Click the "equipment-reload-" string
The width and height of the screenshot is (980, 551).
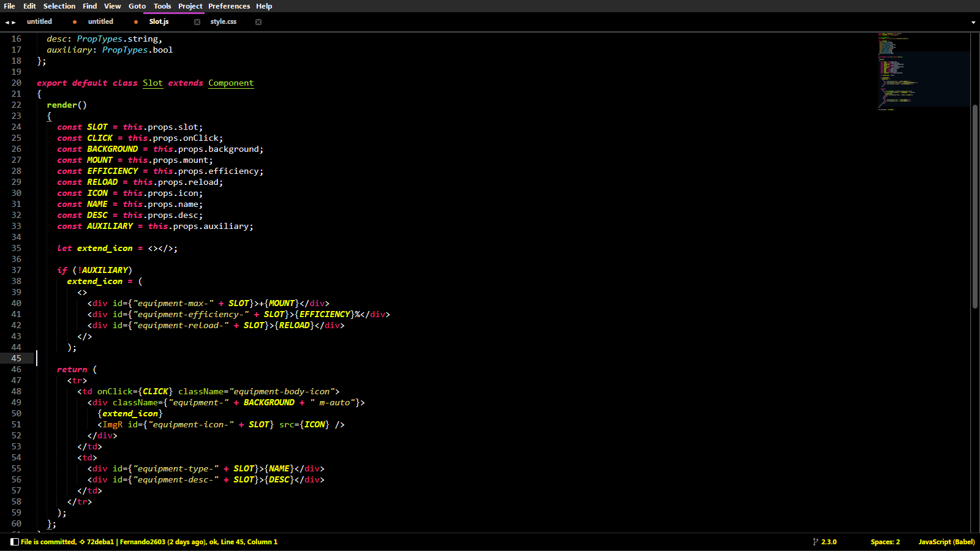(x=181, y=325)
